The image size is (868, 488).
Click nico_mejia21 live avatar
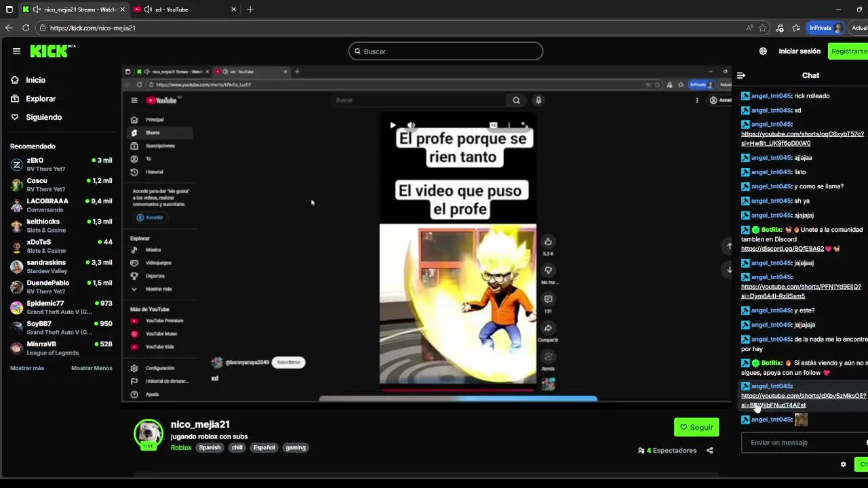148,434
